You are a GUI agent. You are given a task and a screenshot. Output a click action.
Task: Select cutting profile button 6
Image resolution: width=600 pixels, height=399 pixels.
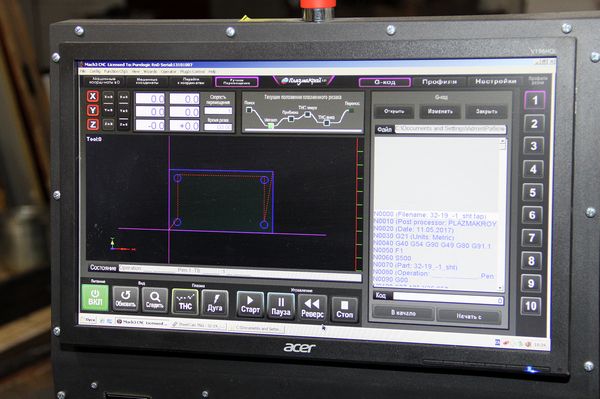(x=532, y=215)
